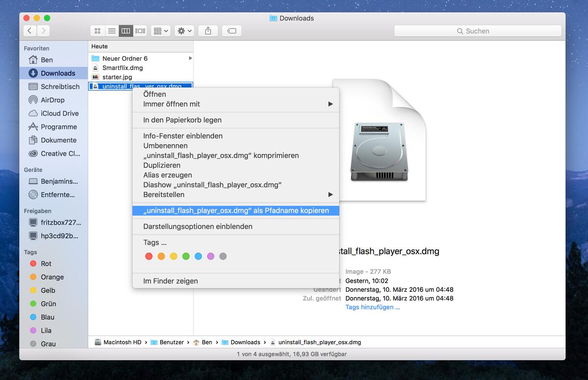Open the arrange items dropdown

pyautogui.click(x=161, y=31)
